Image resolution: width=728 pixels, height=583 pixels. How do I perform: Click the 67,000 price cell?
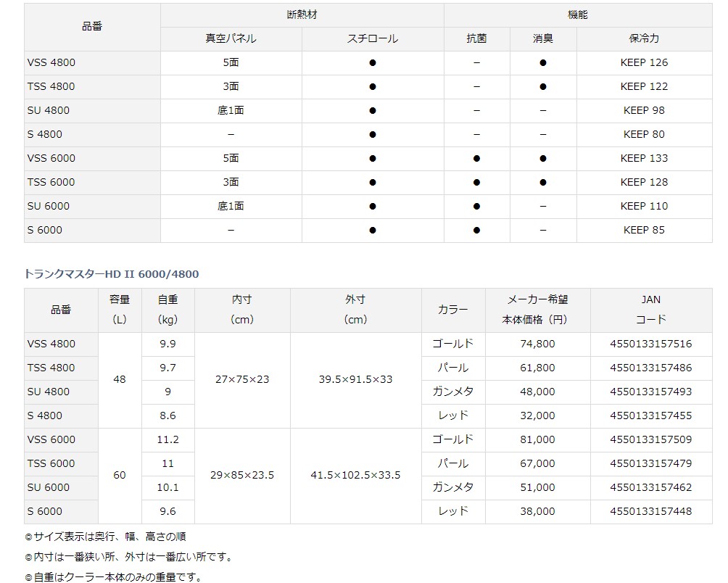click(x=537, y=463)
